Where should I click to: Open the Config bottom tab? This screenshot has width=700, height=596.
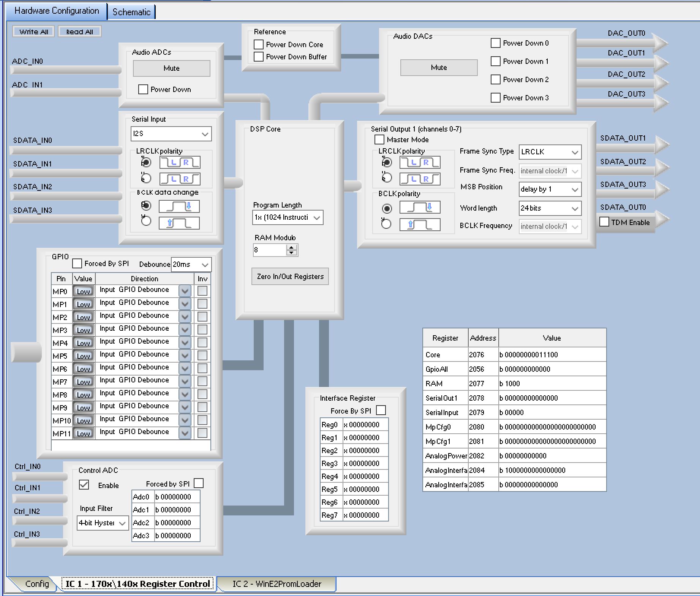tap(37, 584)
